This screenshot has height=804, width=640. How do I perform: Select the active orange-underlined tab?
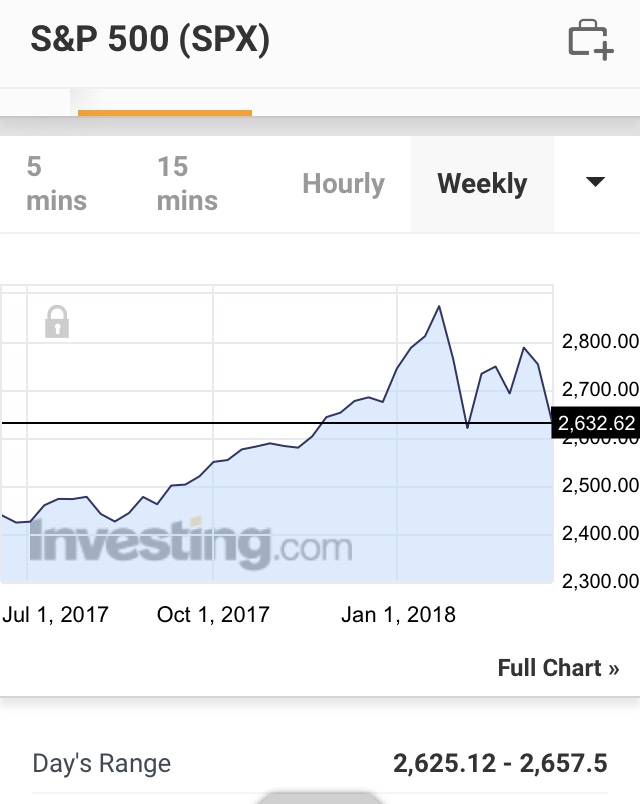(165, 103)
